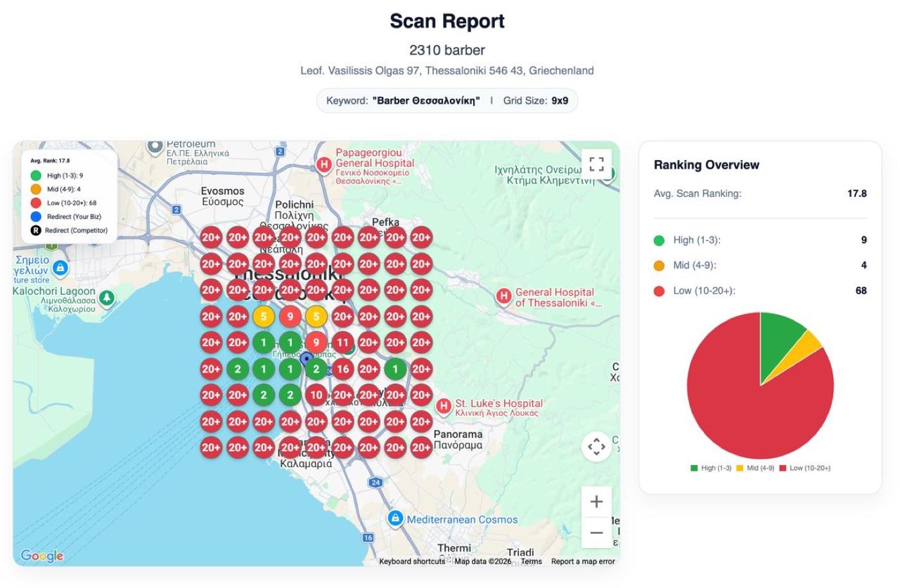Click Redirect (Your Biz) in the map legend
This screenshot has height=588, width=900.
[x=66, y=217]
